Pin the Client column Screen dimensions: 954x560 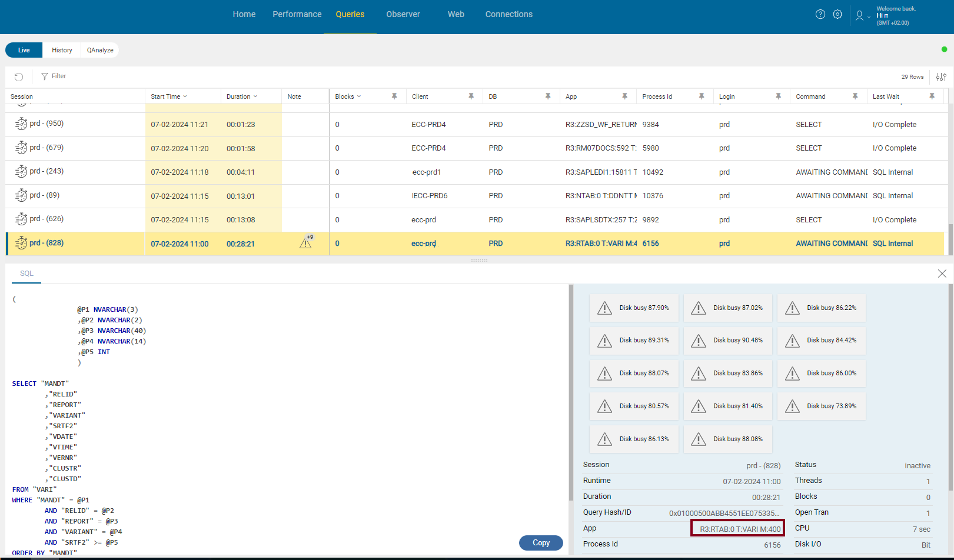click(471, 96)
